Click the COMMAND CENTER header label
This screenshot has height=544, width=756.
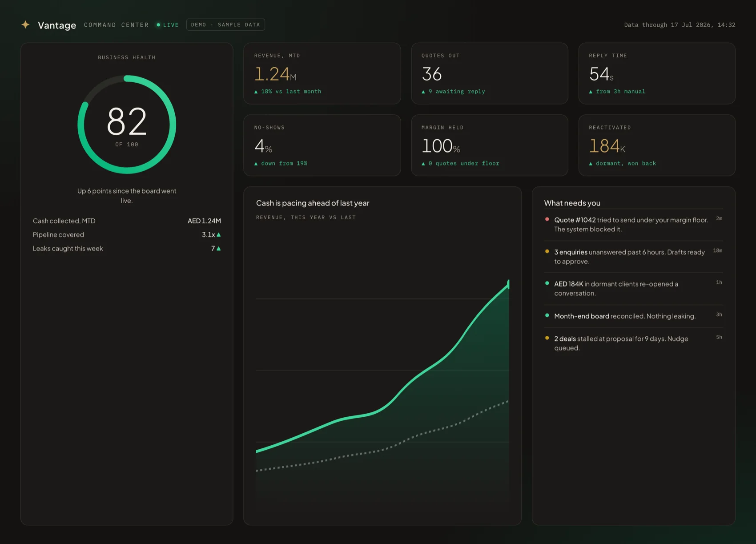(117, 25)
